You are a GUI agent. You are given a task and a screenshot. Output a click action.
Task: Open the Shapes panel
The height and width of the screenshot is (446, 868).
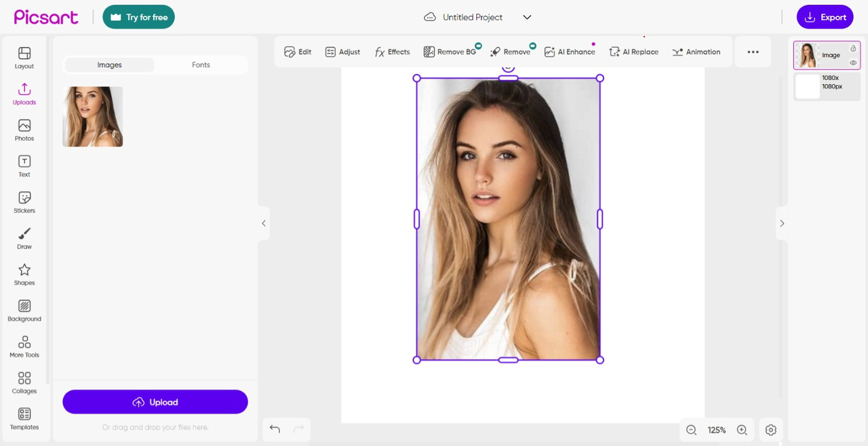[x=24, y=275]
